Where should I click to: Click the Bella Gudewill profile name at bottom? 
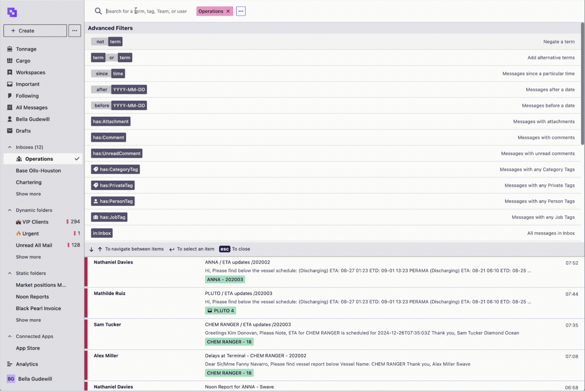coord(35,379)
